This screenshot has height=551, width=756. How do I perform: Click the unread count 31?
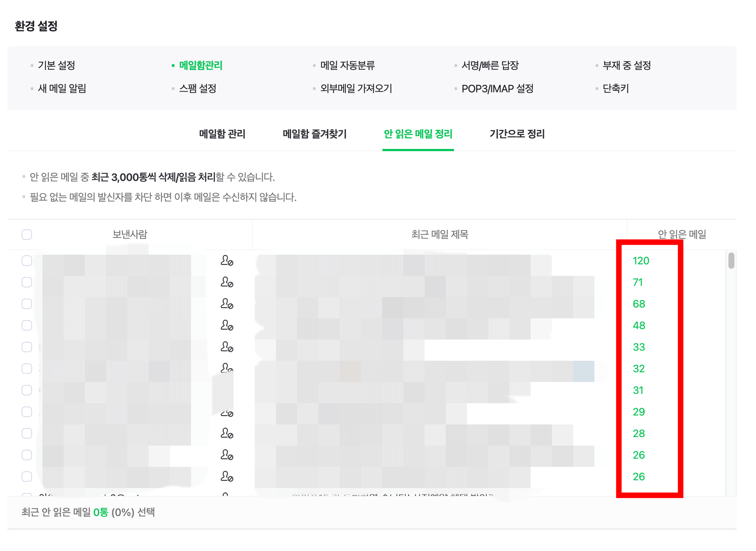pyautogui.click(x=638, y=390)
